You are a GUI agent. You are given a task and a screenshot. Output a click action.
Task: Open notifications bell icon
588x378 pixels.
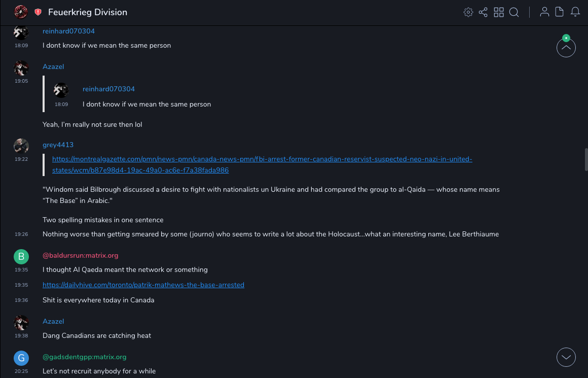[x=575, y=12]
